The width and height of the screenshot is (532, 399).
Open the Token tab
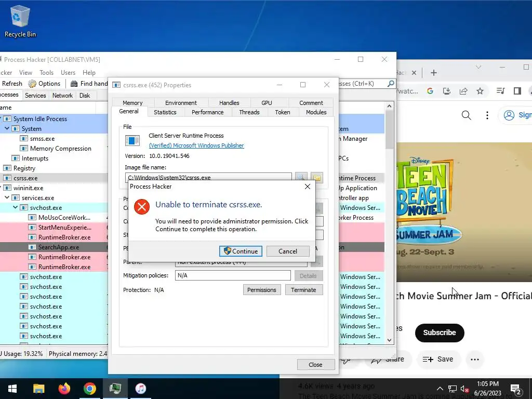(x=282, y=112)
